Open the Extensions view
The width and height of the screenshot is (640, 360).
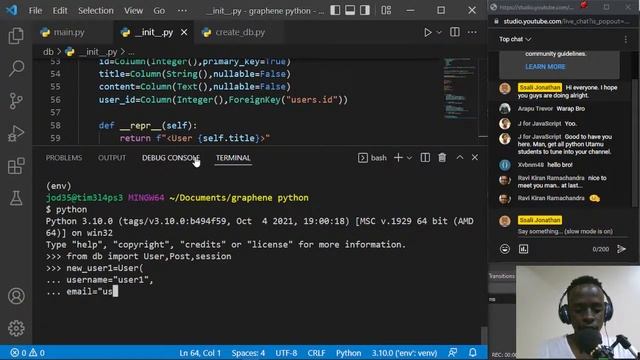[x=16, y=166]
